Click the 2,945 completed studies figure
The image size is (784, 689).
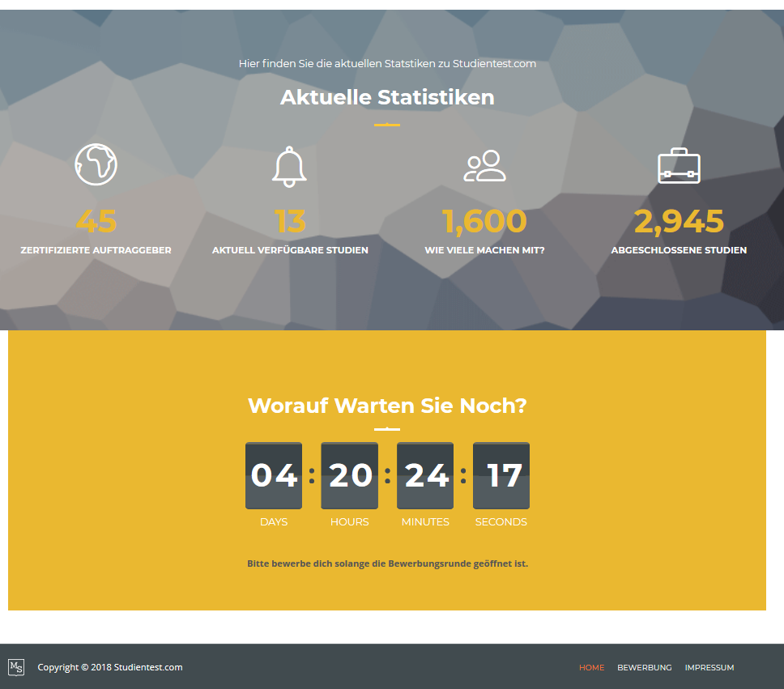pyautogui.click(x=679, y=221)
